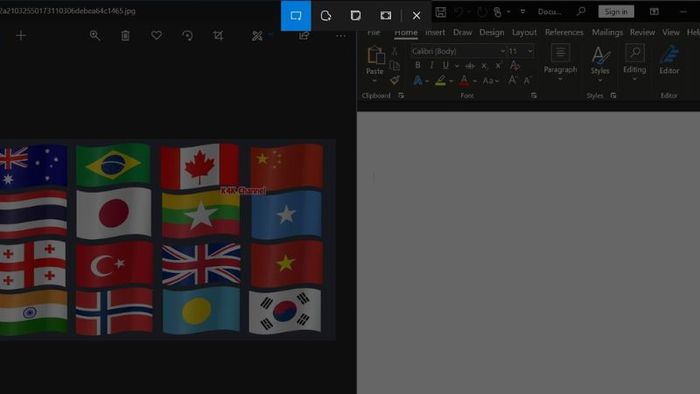This screenshot has height=394, width=700.
Task: Click the Save icon in Word title bar
Action: click(441, 12)
